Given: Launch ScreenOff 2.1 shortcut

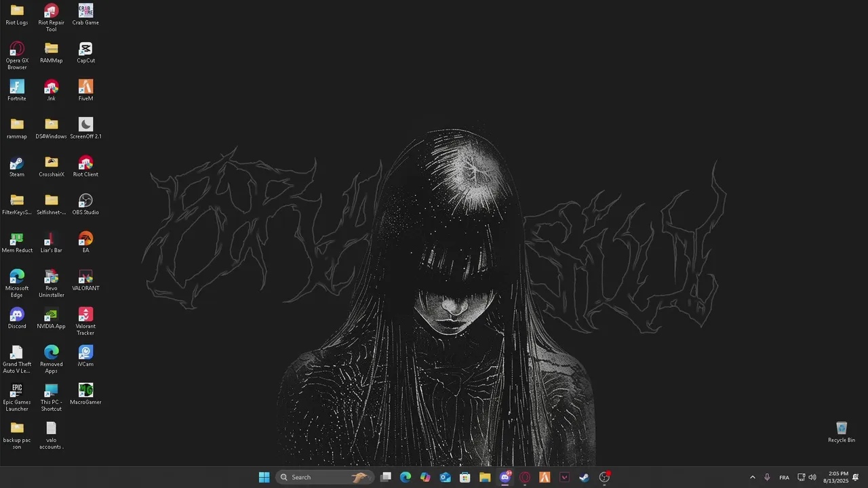Looking at the screenshot, I should tap(85, 129).
